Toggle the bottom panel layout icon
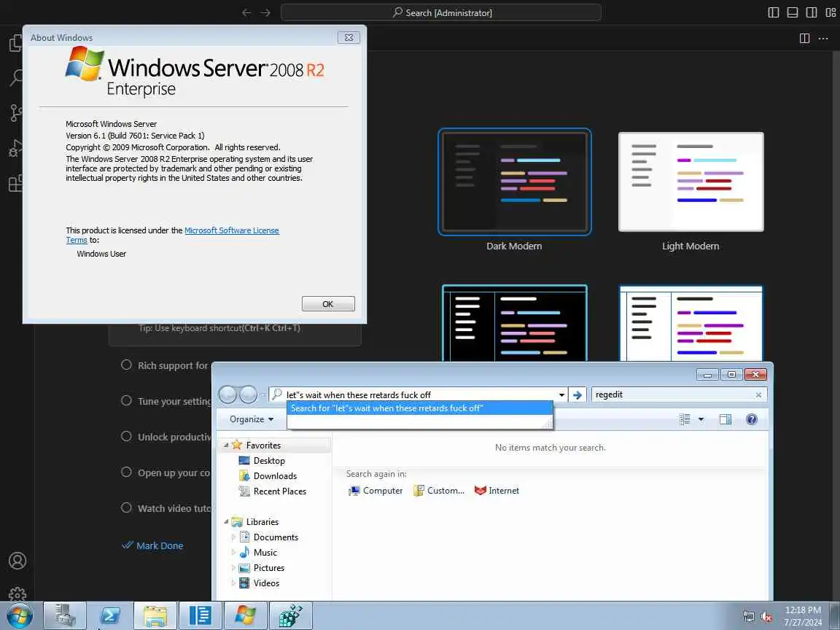Image resolution: width=840 pixels, height=630 pixels. click(x=793, y=12)
